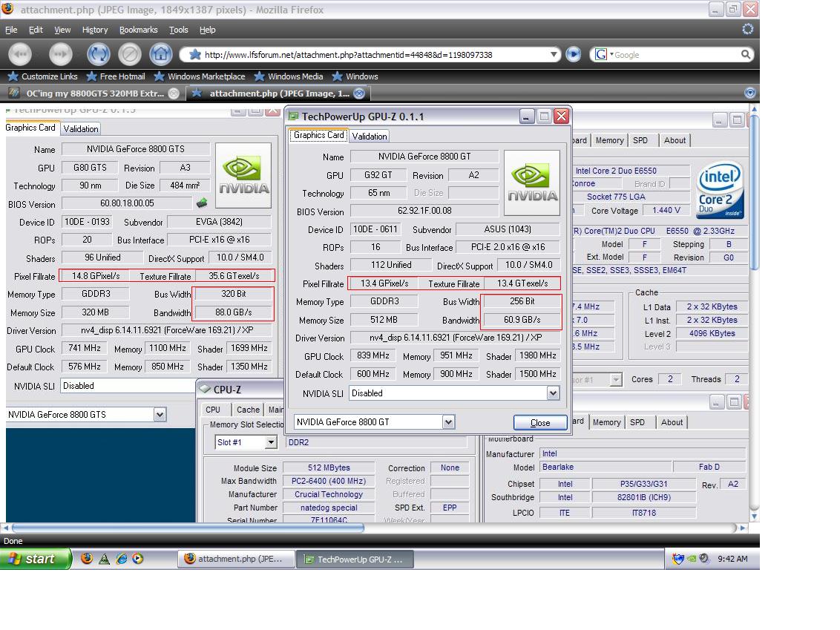
Task: Click the Windows start button
Action: [36, 559]
